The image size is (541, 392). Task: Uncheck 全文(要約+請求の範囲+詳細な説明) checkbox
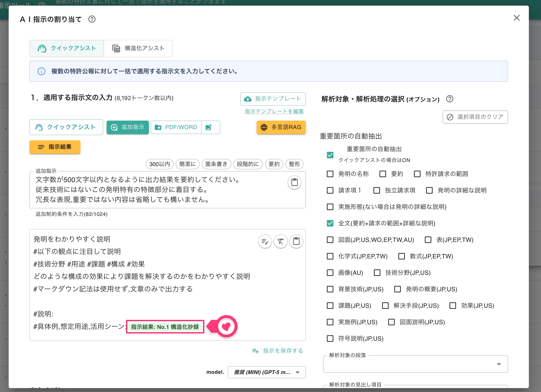330,223
